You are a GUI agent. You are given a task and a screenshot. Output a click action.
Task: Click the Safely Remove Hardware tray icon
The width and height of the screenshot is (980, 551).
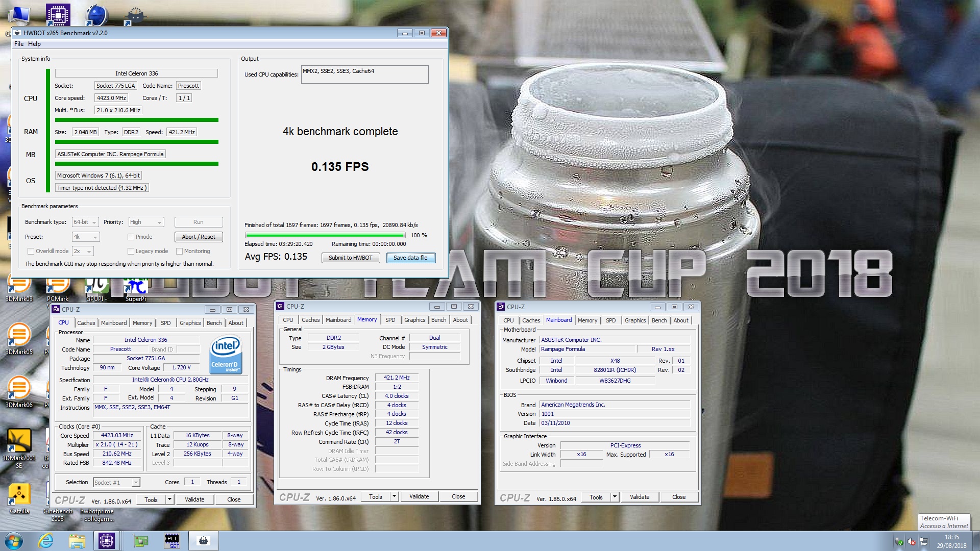point(899,542)
